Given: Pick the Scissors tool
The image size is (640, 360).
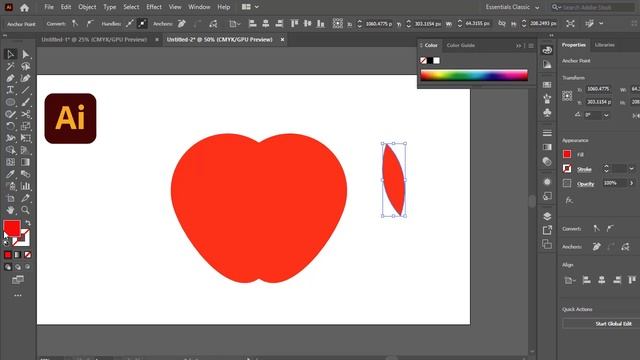Looking at the screenshot, I should (x=25, y=114).
